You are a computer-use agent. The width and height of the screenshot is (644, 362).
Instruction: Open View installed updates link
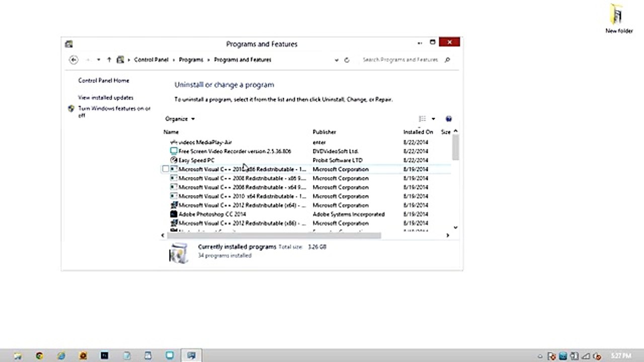tap(106, 98)
